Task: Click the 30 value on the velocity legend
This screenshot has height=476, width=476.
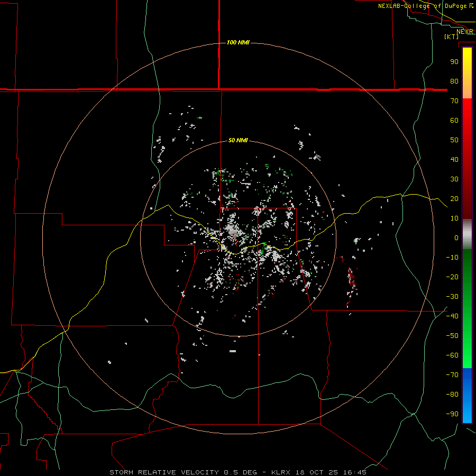Action: pyautogui.click(x=454, y=179)
